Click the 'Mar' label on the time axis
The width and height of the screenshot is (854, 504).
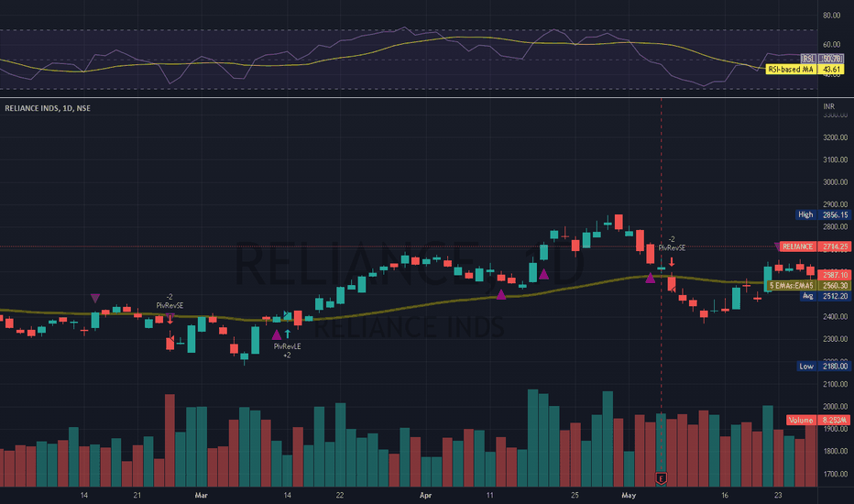tap(201, 495)
